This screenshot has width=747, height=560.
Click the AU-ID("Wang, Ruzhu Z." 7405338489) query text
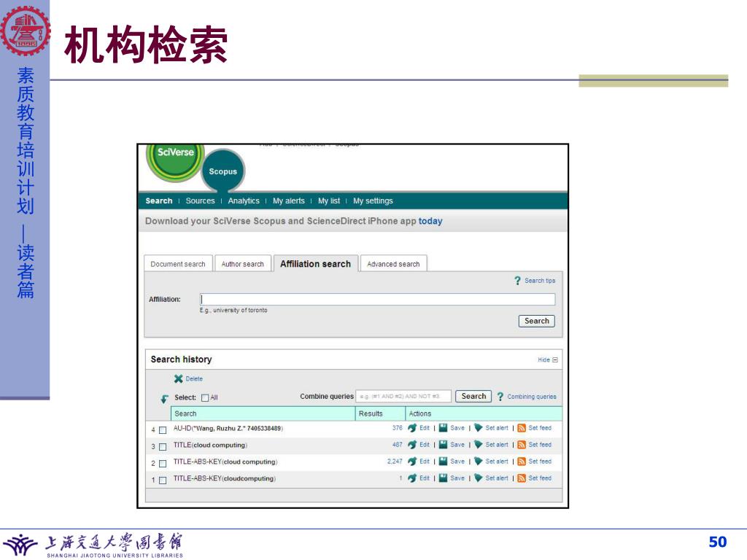[x=228, y=428]
